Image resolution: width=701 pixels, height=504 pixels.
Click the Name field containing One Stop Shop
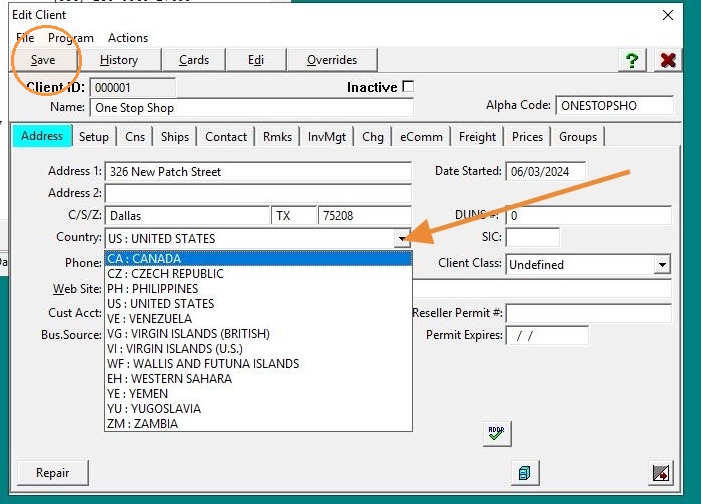click(252, 108)
